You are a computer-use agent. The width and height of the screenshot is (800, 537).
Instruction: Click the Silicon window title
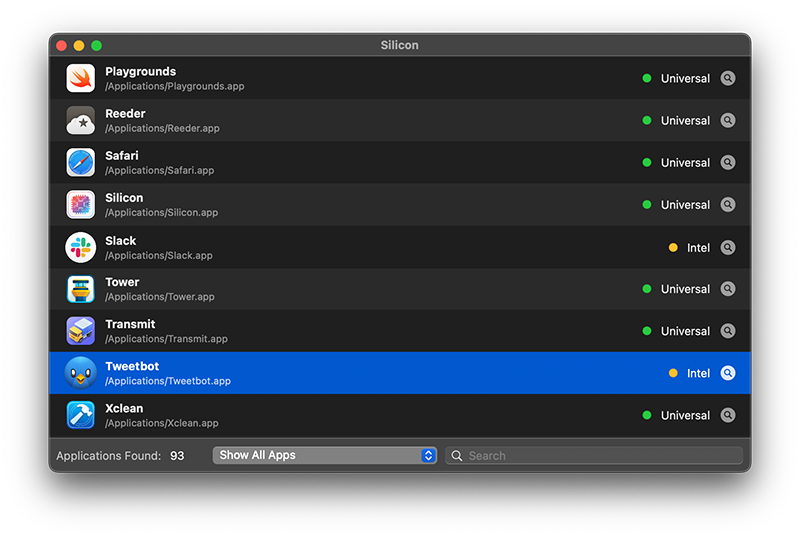[399, 45]
